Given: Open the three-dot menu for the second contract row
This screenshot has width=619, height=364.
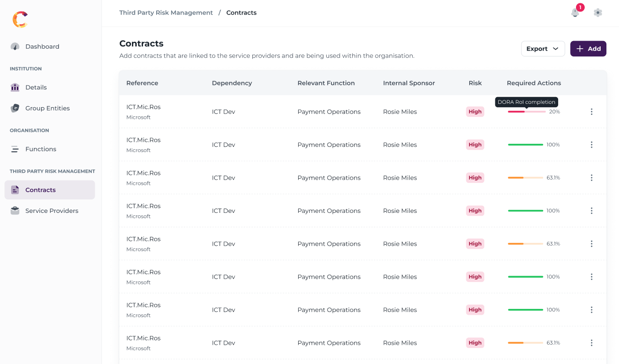Looking at the screenshot, I should [x=591, y=145].
